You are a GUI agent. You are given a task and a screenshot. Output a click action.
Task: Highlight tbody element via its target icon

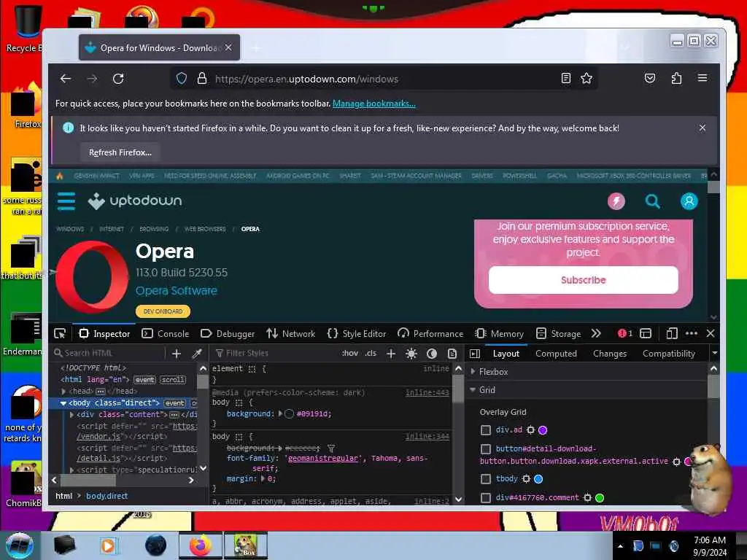pyautogui.click(x=526, y=478)
